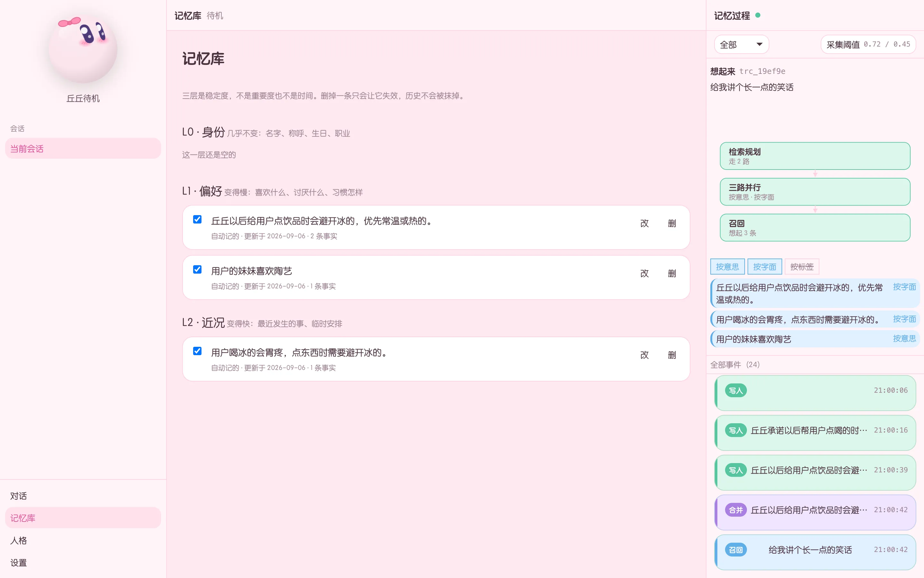Open the 采集阈值 threshold setting
The image size is (924, 578).
click(x=868, y=45)
